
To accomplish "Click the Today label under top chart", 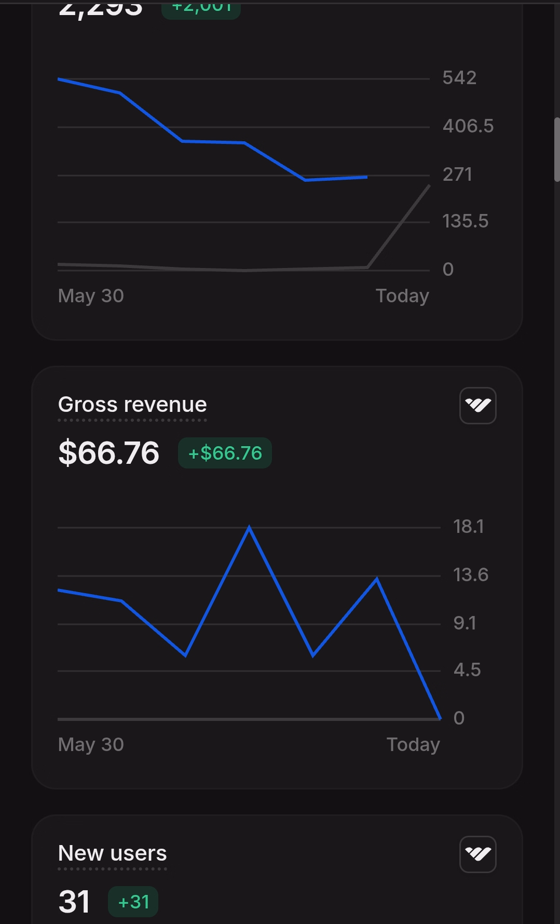I will [x=402, y=296].
